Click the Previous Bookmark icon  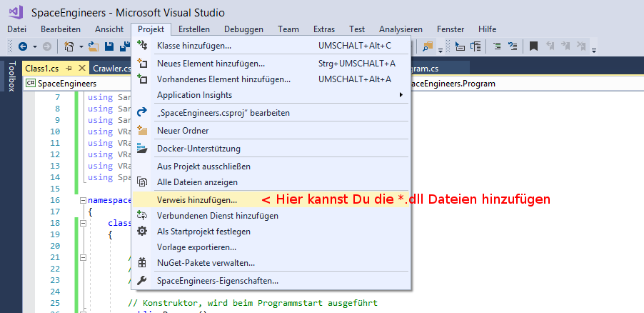click(550, 46)
